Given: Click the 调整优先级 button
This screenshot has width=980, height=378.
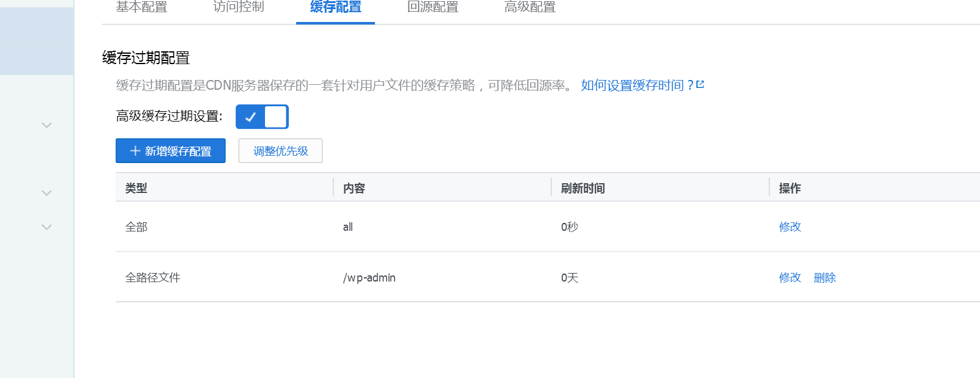Looking at the screenshot, I should coord(280,151).
